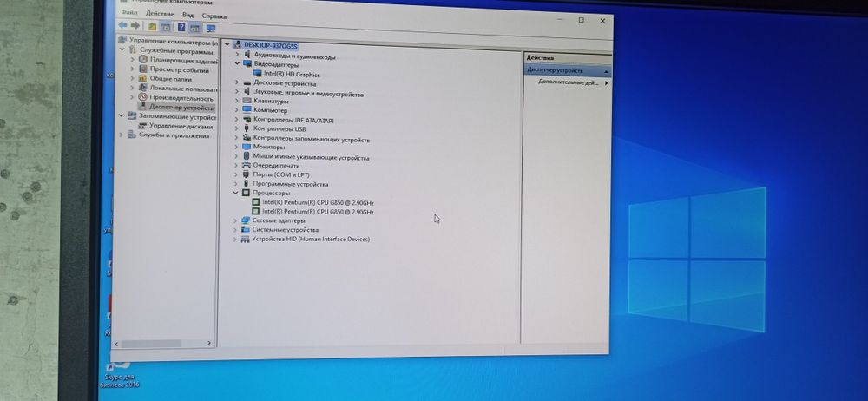Click the drive icon beside Дисковые устройства
The image size is (868, 401).
247,82
